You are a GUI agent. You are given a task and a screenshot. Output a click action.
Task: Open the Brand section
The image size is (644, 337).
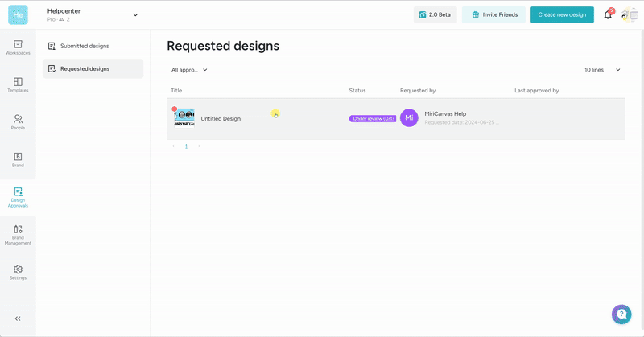(x=18, y=158)
